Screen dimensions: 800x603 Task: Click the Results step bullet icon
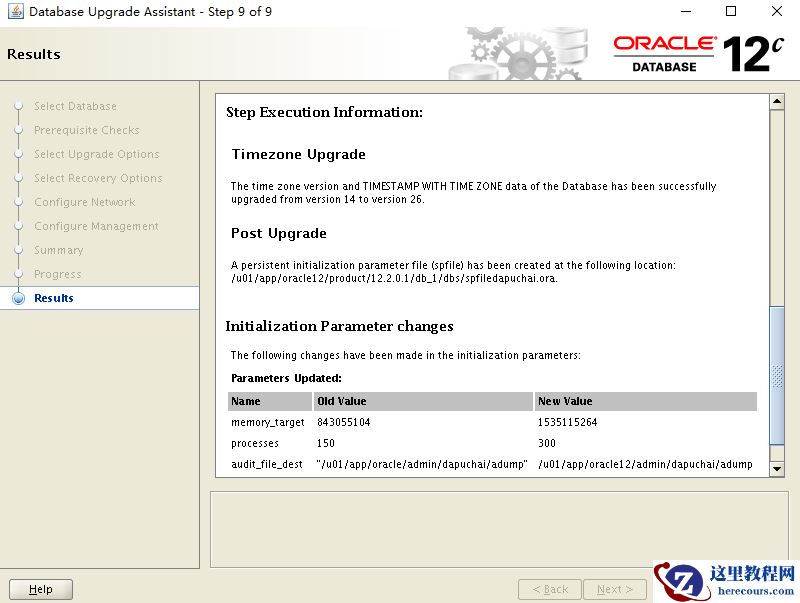tap(18, 298)
